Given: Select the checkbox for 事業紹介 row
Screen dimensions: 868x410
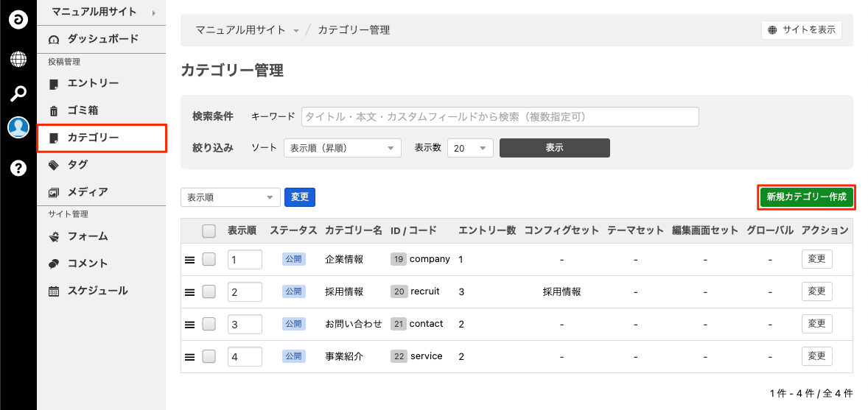Looking at the screenshot, I should tap(209, 356).
